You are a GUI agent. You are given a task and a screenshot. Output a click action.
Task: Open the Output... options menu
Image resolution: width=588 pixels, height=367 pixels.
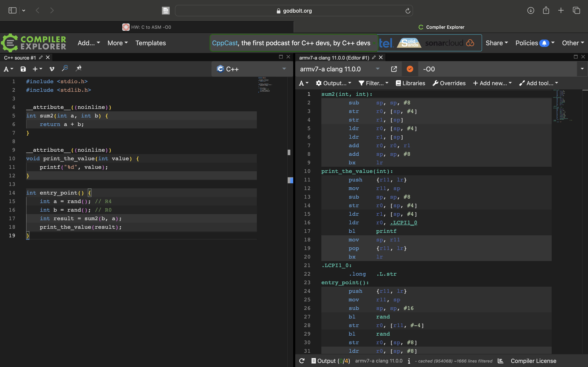click(x=334, y=83)
